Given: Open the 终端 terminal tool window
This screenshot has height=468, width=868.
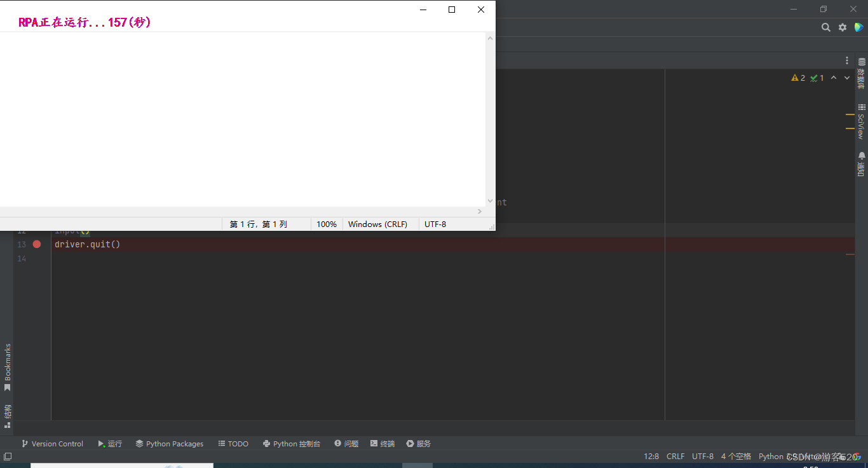Looking at the screenshot, I should 383,444.
